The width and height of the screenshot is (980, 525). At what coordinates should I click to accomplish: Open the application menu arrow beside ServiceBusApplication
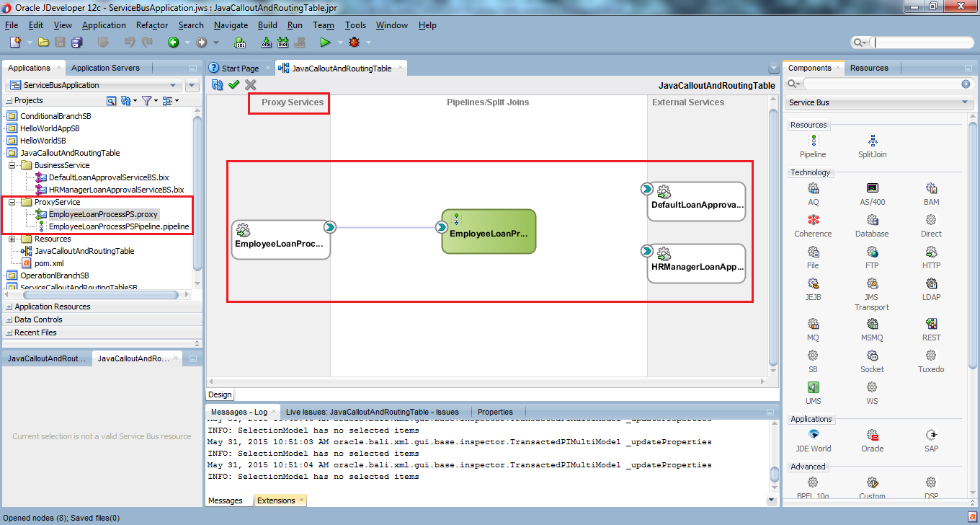(x=192, y=85)
